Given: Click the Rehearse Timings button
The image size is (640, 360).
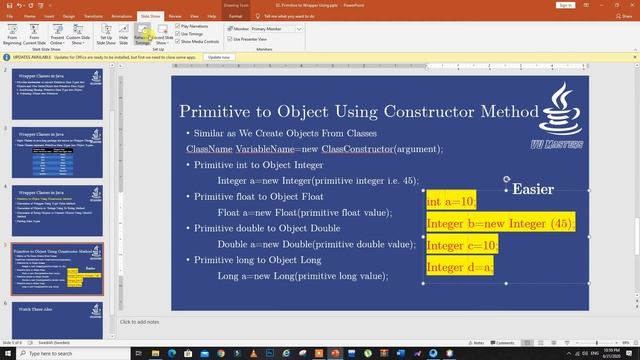Looking at the screenshot, I should 142,34.
